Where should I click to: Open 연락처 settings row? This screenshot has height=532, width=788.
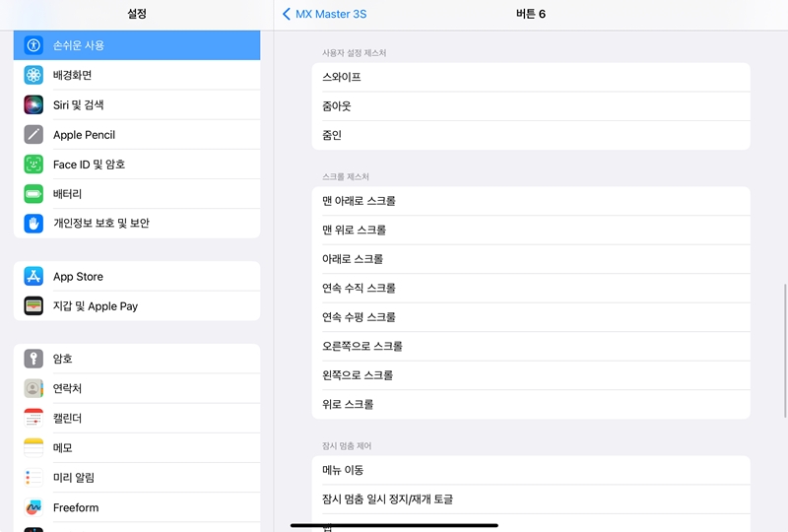(137, 388)
